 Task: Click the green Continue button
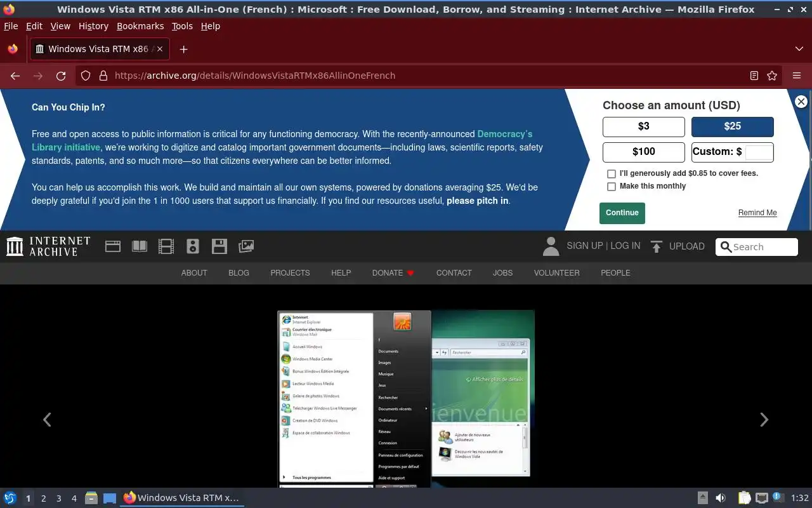click(622, 213)
